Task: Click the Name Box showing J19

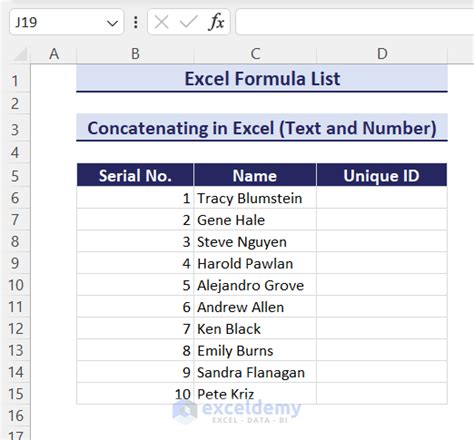Action: (67, 22)
